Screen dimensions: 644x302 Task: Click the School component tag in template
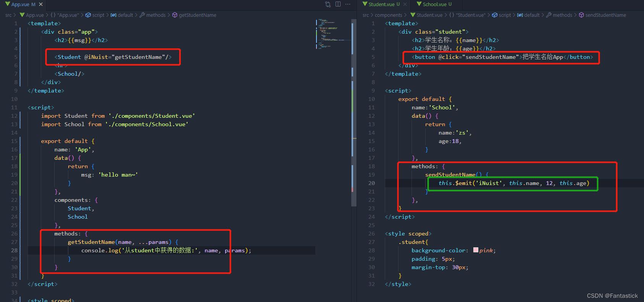click(x=69, y=74)
